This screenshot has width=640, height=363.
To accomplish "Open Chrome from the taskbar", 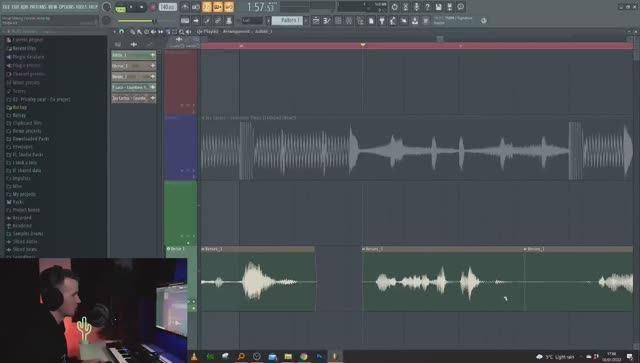I will point(303,356).
